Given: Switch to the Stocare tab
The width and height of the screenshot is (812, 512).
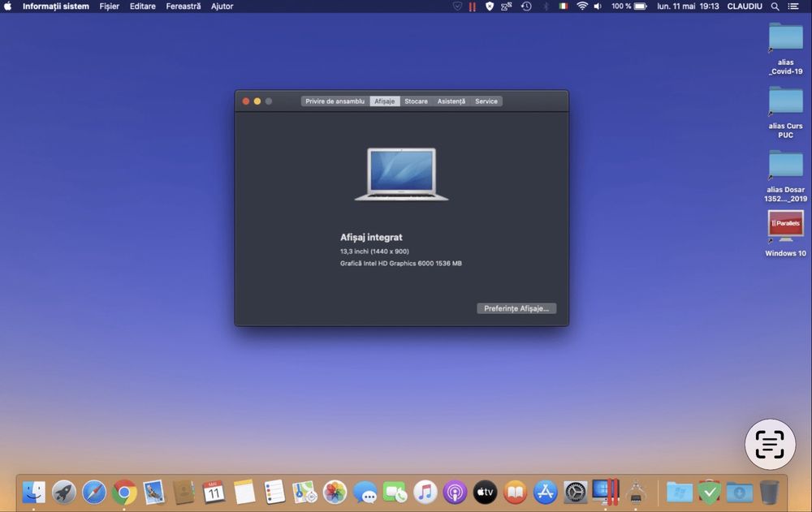Looking at the screenshot, I should pyautogui.click(x=416, y=101).
